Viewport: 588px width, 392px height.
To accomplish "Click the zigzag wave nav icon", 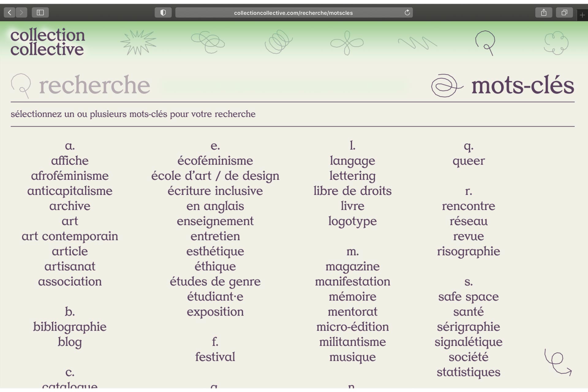I will (x=417, y=43).
